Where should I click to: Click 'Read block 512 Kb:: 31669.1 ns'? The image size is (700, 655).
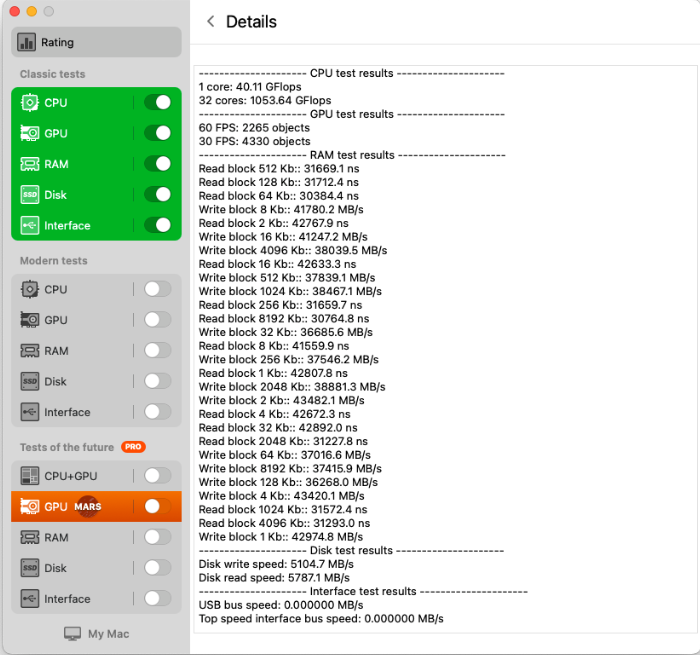[279, 169]
